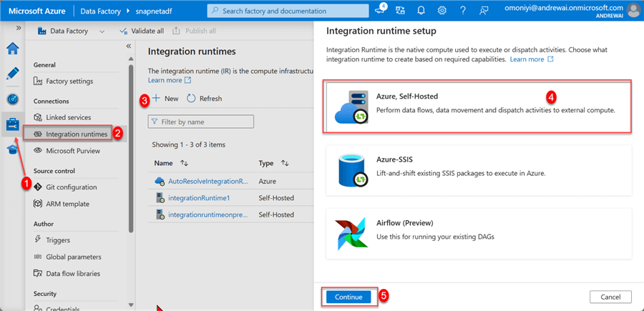Click the search factory and documentation box
The image size is (644, 311).
(x=286, y=11)
